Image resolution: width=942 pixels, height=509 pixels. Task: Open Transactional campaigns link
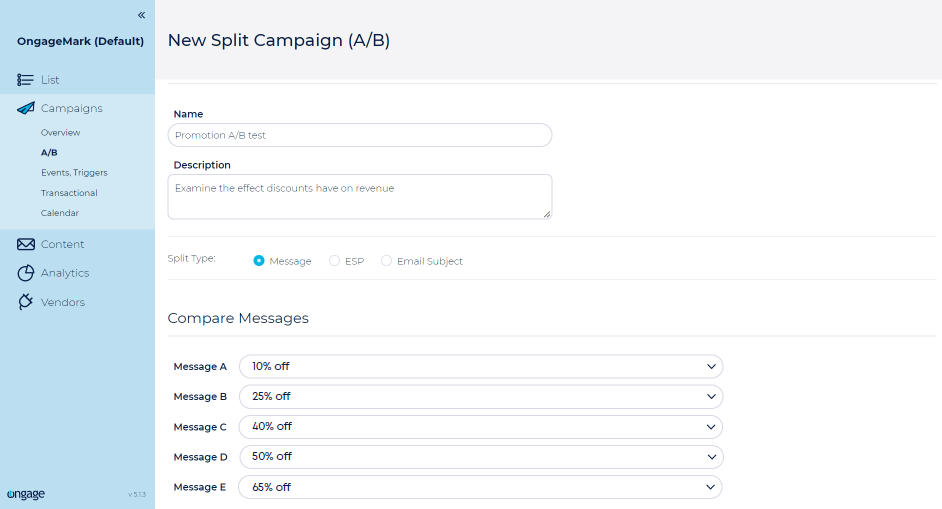(69, 193)
